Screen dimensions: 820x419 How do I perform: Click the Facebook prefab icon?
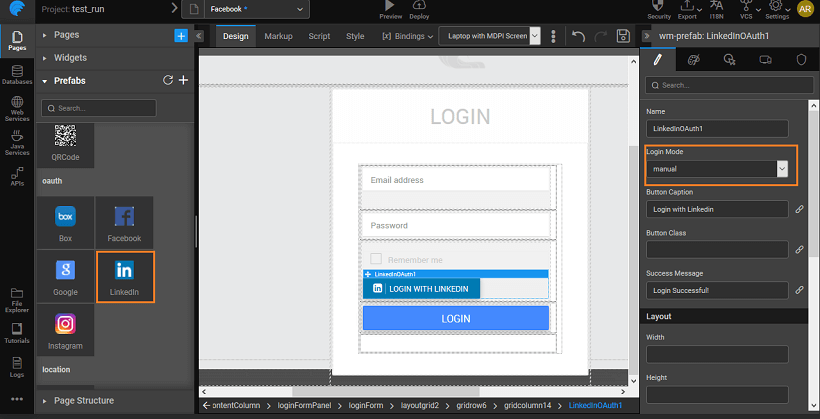pos(124,223)
